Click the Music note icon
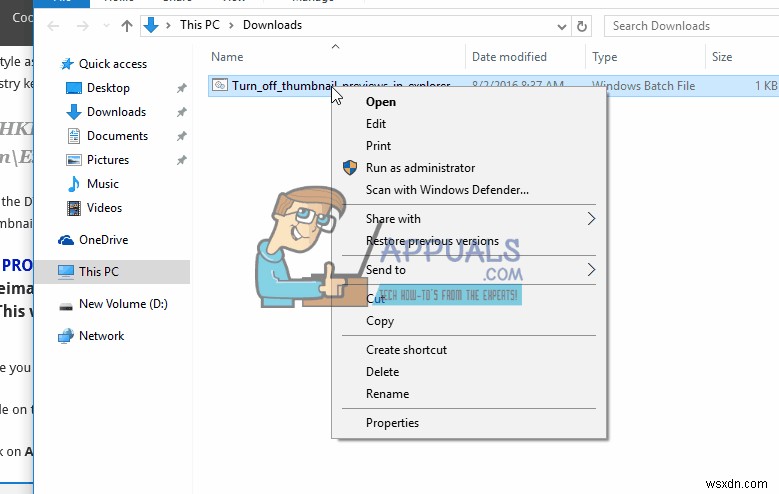This screenshot has width=779, height=494. point(74,184)
